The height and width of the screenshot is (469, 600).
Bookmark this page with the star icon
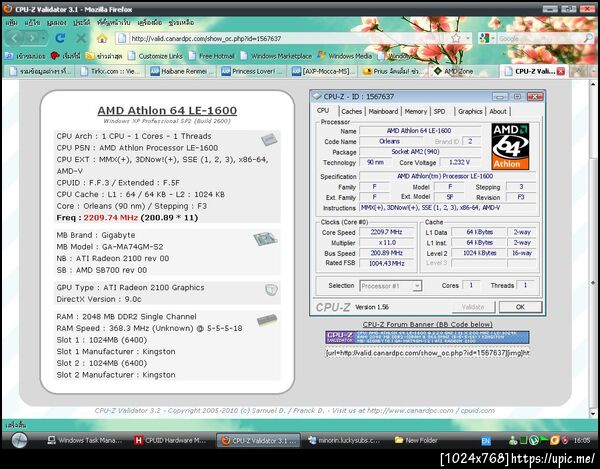456,38
